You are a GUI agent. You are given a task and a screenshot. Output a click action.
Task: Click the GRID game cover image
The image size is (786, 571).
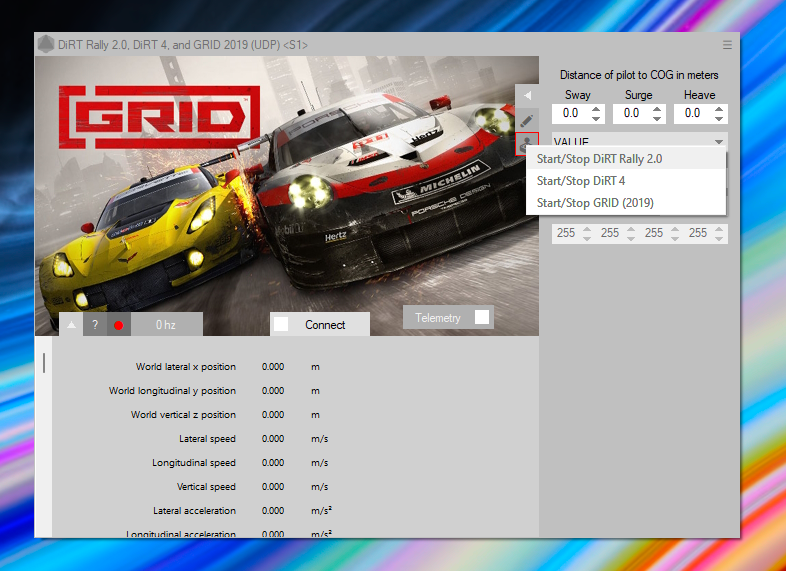pyautogui.click(x=287, y=196)
